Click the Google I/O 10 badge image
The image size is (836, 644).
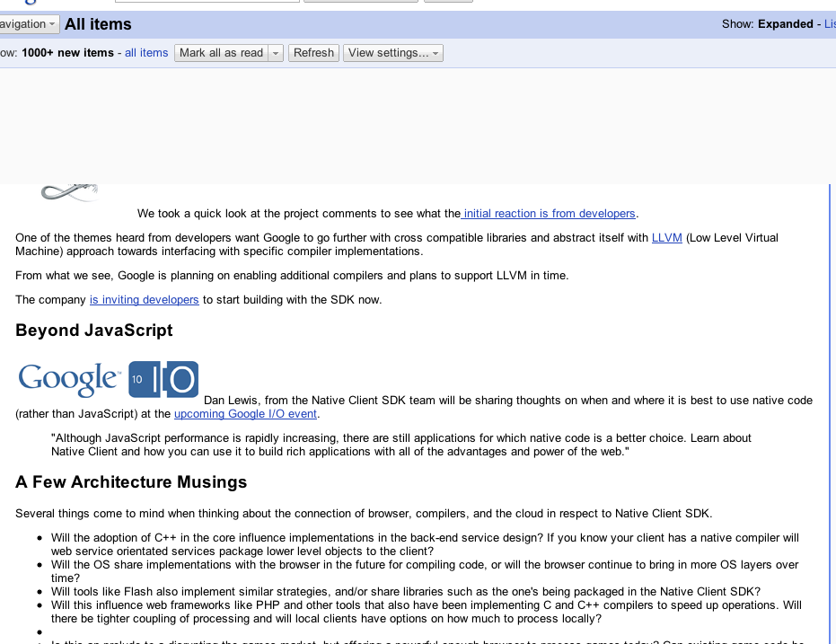click(x=163, y=380)
